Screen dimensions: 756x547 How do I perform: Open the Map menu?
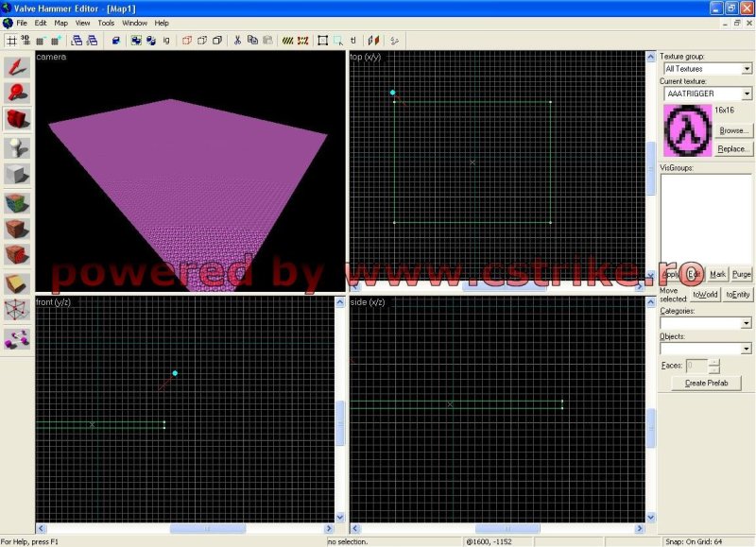(x=61, y=23)
